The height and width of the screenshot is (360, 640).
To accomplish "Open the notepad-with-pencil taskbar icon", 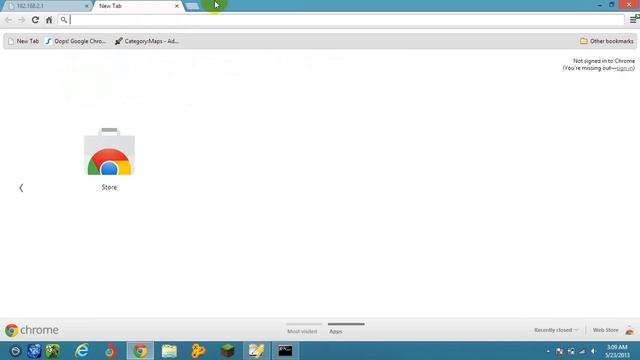I will click(x=256, y=351).
